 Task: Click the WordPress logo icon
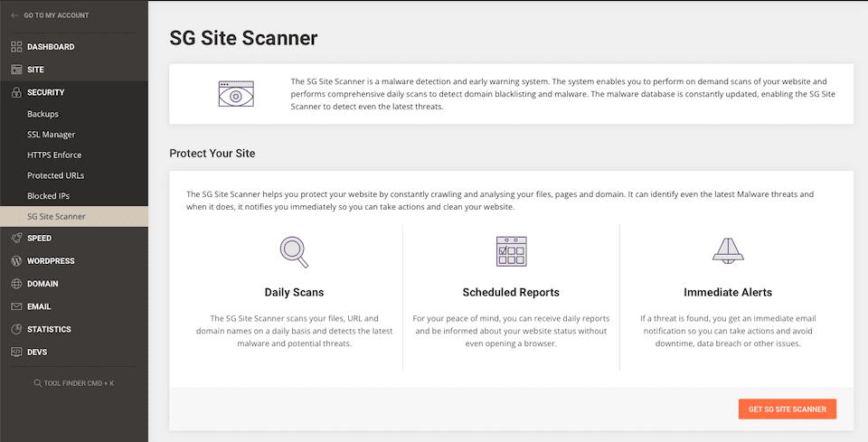pyautogui.click(x=16, y=261)
